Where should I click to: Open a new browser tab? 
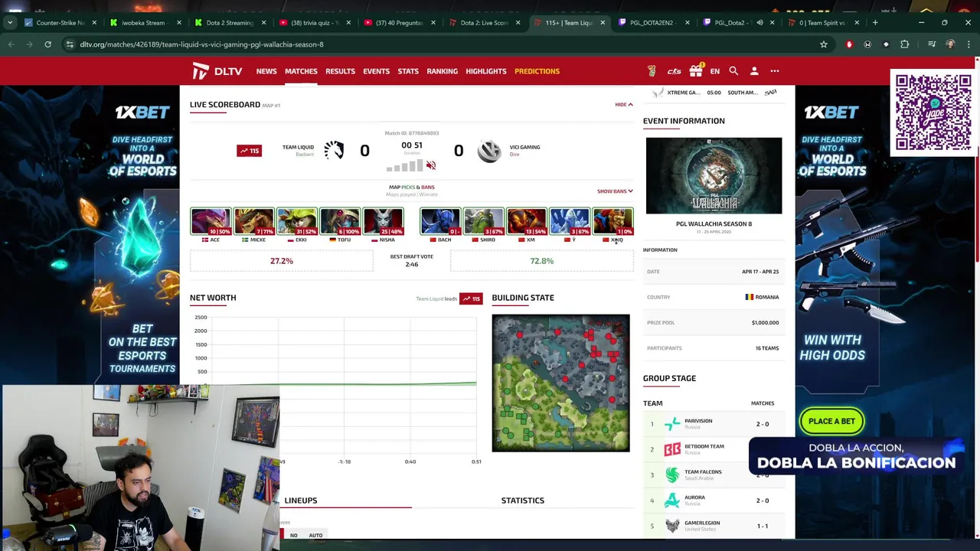coord(875,22)
